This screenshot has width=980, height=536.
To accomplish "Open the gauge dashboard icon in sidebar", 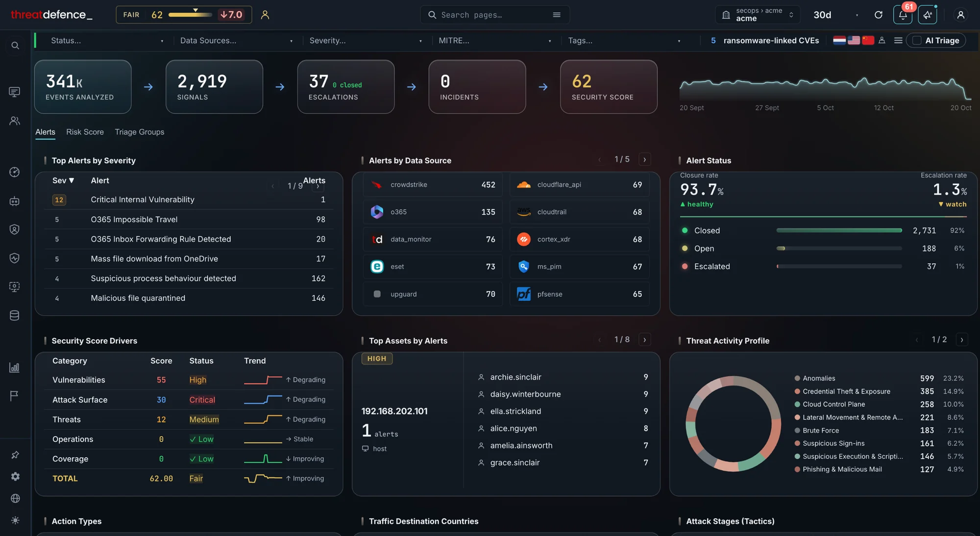I will coord(15,172).
